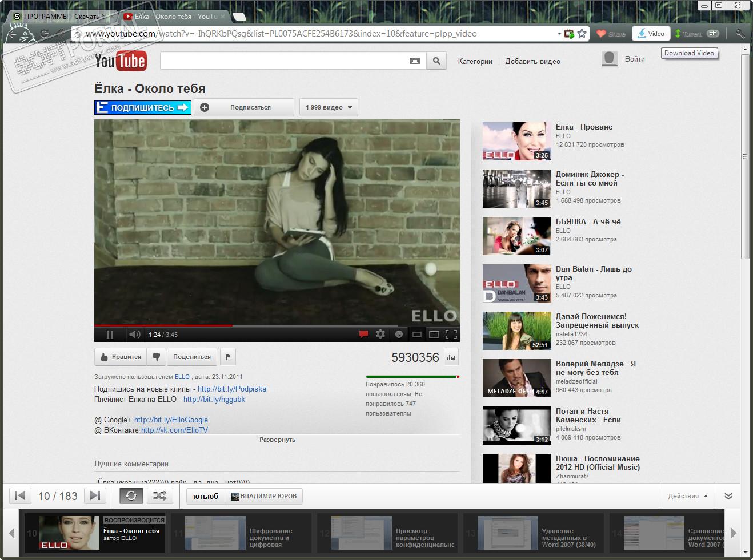753x560 pixels.
Task: Open the Добавить видео link
Action: [532, 61]
